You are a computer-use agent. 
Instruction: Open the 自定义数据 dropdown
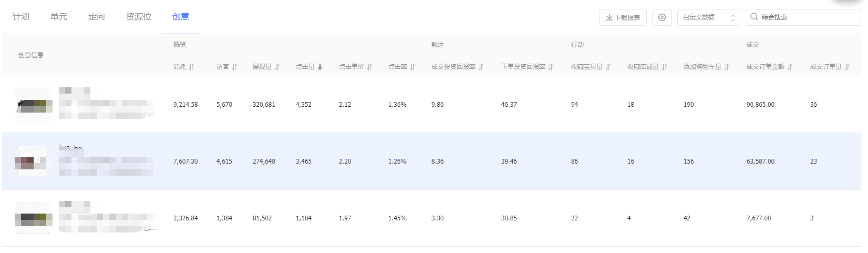(708, 17)
